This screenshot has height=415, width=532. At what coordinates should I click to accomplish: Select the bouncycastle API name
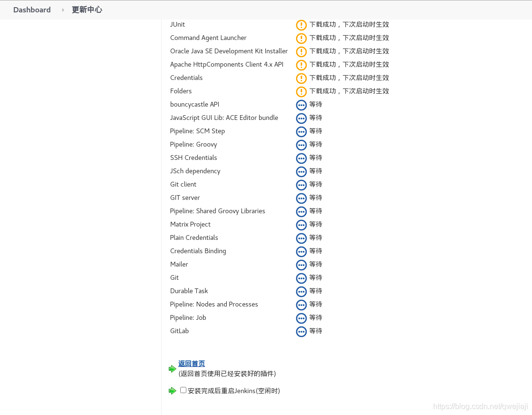[x=195, y=104]
